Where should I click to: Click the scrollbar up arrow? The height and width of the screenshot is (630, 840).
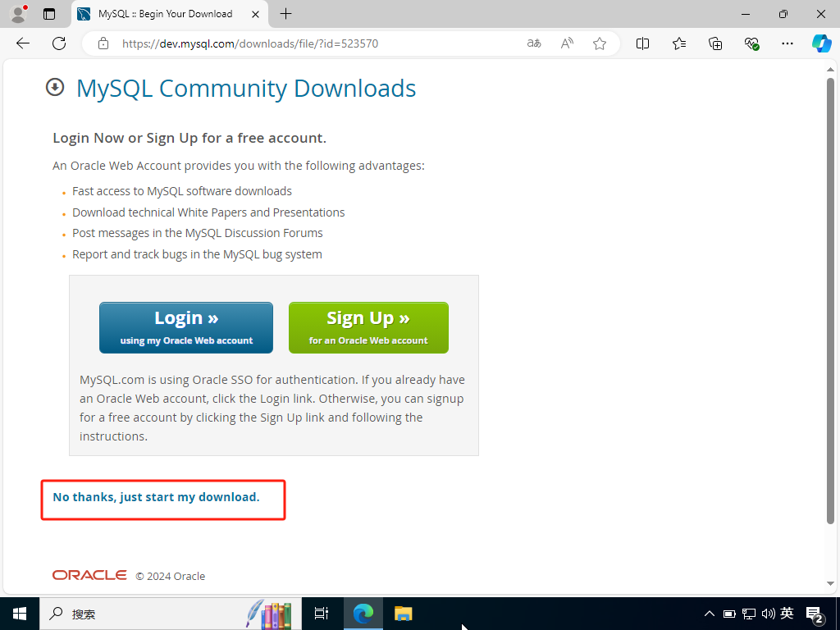[830, 70]
